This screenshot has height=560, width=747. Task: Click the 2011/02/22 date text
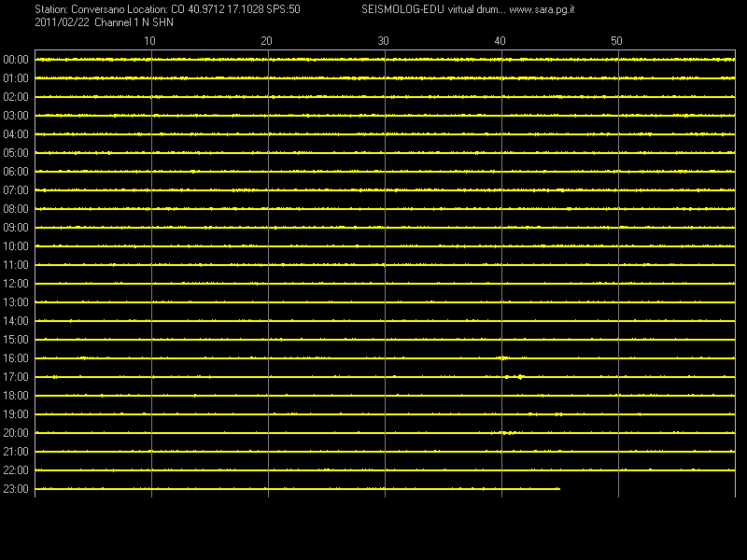(x=62, y=22)
